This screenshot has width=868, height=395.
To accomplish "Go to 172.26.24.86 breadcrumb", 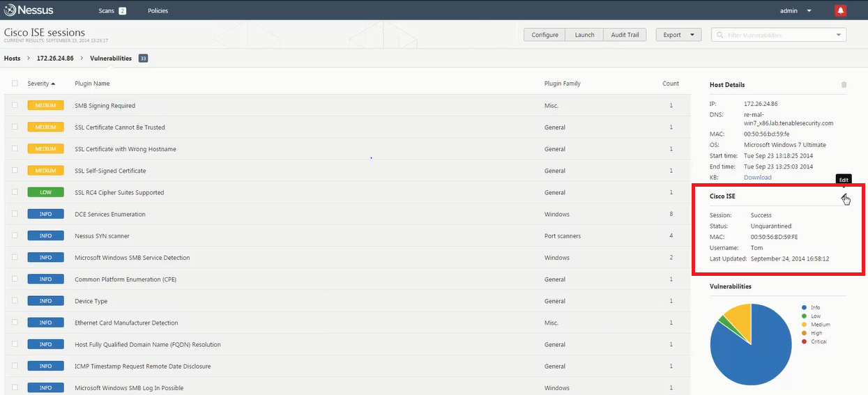I will click(x=55, y=59).
